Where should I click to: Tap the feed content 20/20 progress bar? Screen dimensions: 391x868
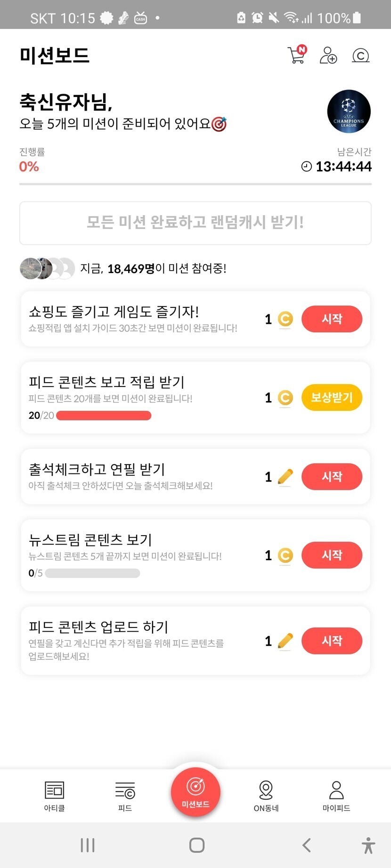(104, 415)
